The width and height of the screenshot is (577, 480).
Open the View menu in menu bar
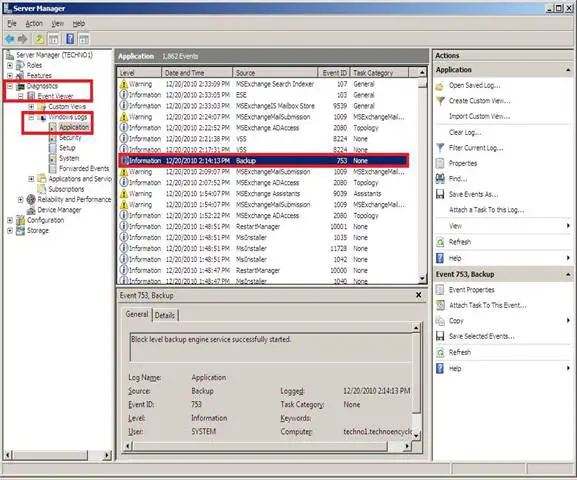click(x=57, y=24)
